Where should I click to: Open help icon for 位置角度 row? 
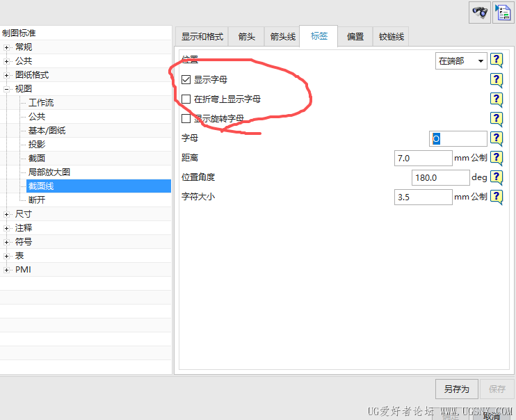coord(497,177)
